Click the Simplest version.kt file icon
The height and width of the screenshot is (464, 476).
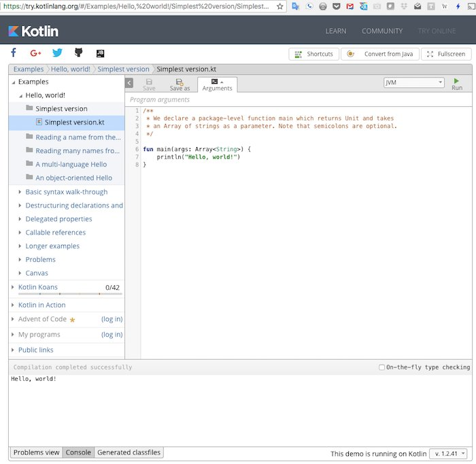click(39, 122)
